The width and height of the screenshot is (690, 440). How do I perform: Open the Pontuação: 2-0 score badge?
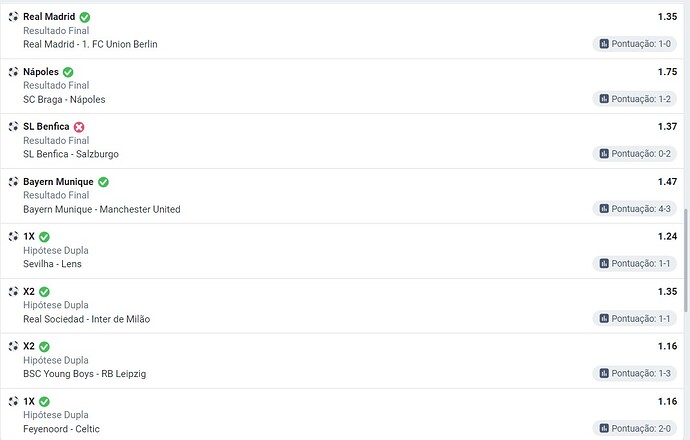(635, 428)
